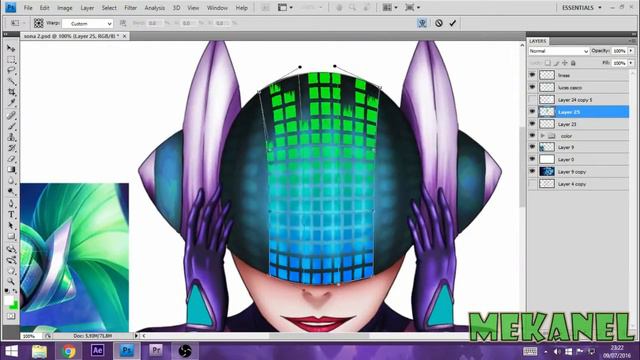Click the warp grid icon in options bar
The image size is (640, 360).
[x=38, y=23]
